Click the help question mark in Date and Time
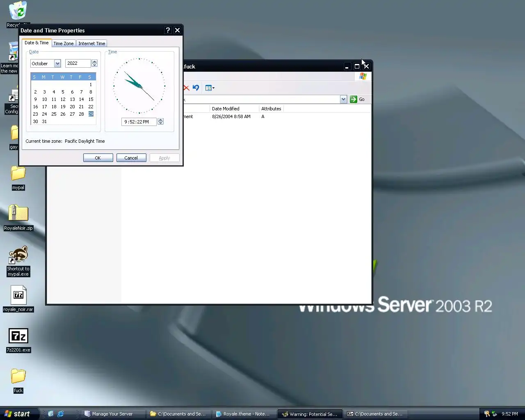This screenshot has width=525, height=420. coord(168,30)
